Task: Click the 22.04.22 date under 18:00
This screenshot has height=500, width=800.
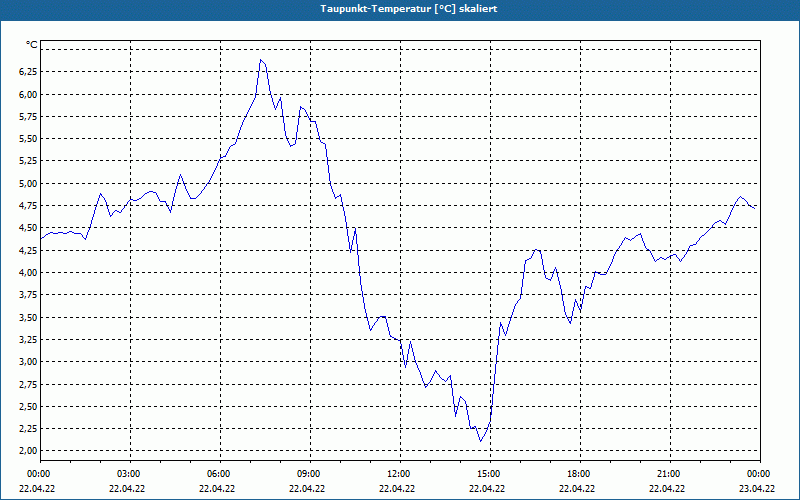Action: click(x=577, y=488)
